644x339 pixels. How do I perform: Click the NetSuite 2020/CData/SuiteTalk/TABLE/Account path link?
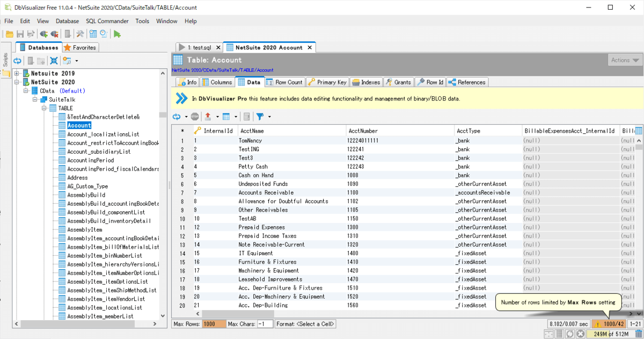[x=222, y=70]
